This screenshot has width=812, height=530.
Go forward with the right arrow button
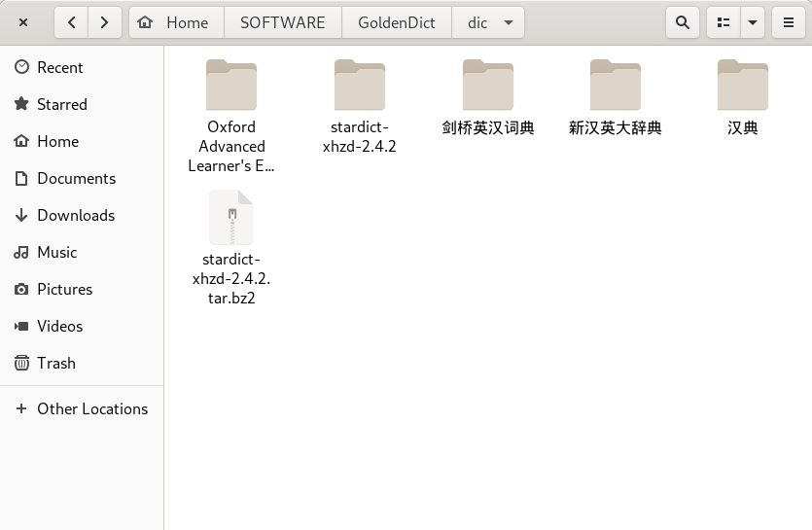pyautogui.click(x=105, y=22)
